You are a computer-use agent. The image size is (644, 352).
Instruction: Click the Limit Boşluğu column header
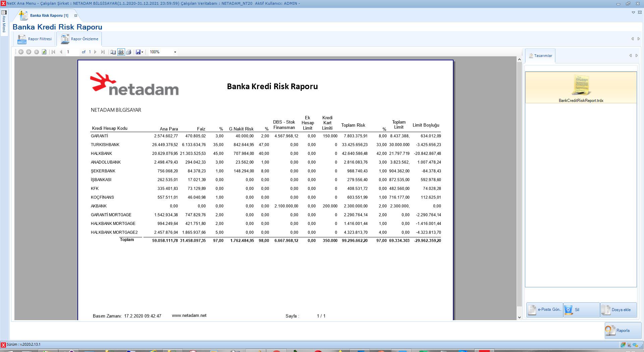pyautogui.click(x=426, y=125)
